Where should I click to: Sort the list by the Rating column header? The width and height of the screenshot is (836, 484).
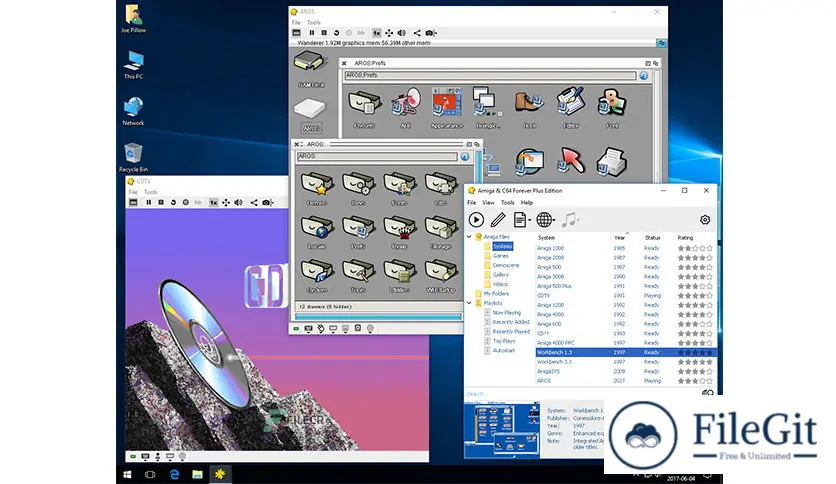pos(685,238)
